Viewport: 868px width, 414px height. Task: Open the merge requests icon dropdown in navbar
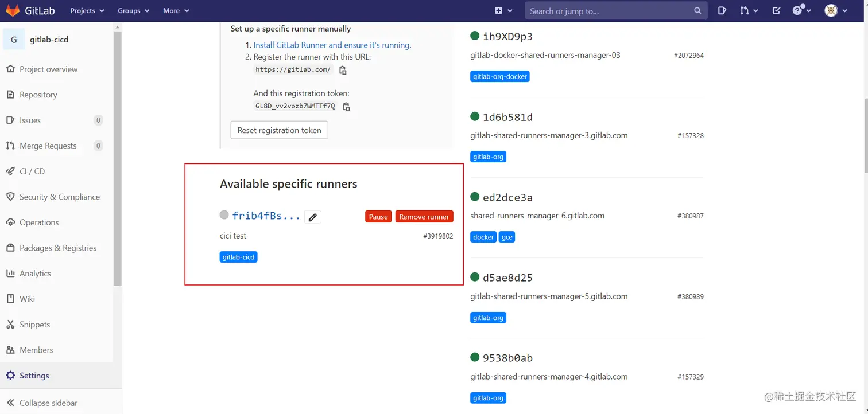click(749, 11)
